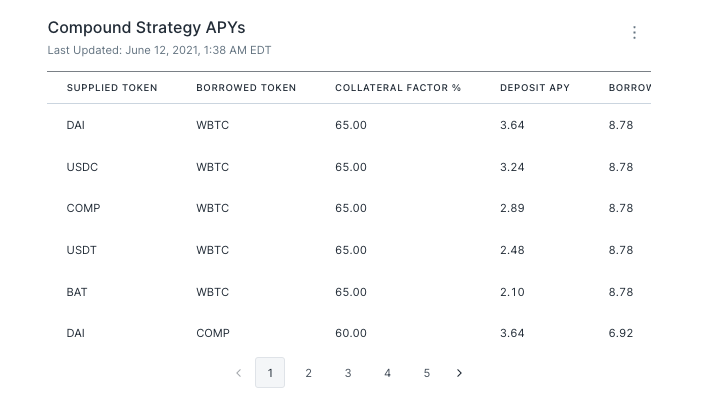The width and height of the screenshot is (703, 406).
Task: Click the Compound Strategy APYs title
Action: pos(146,28)
